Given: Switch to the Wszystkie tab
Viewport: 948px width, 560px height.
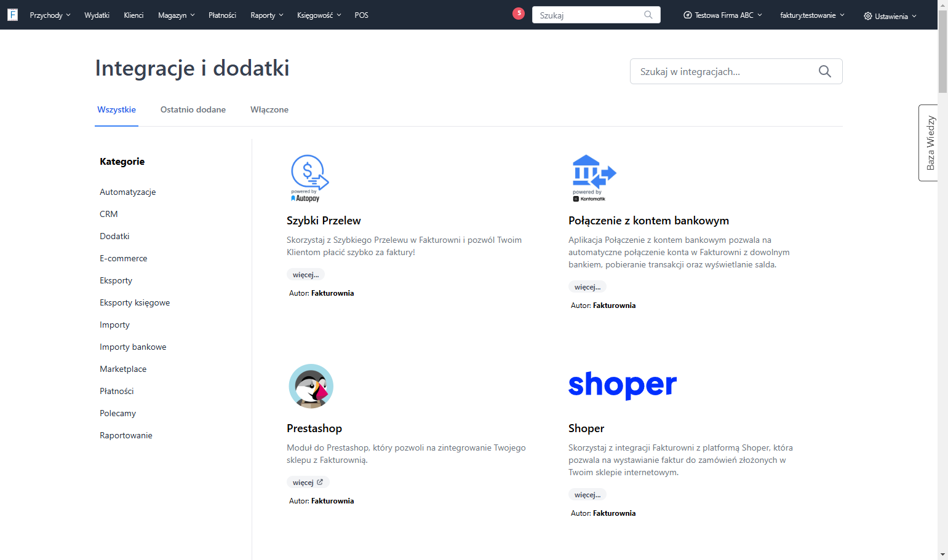Looking at the screenshot, I should click(116, 109).
